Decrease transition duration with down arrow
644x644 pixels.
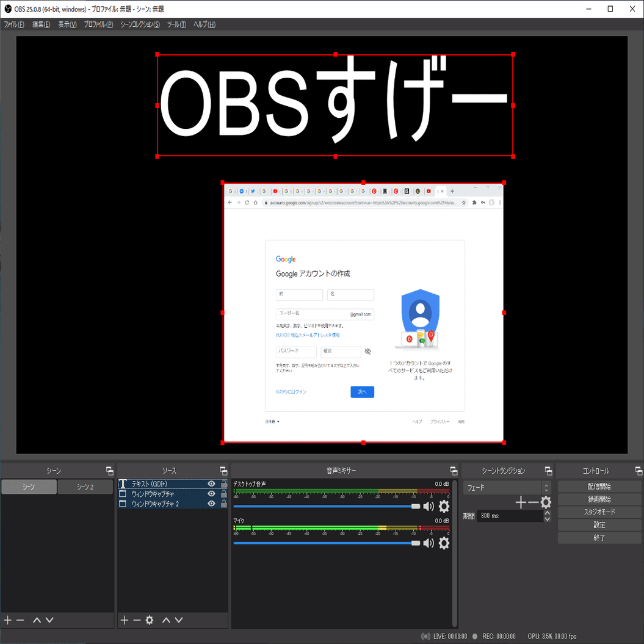coord(547,519)
